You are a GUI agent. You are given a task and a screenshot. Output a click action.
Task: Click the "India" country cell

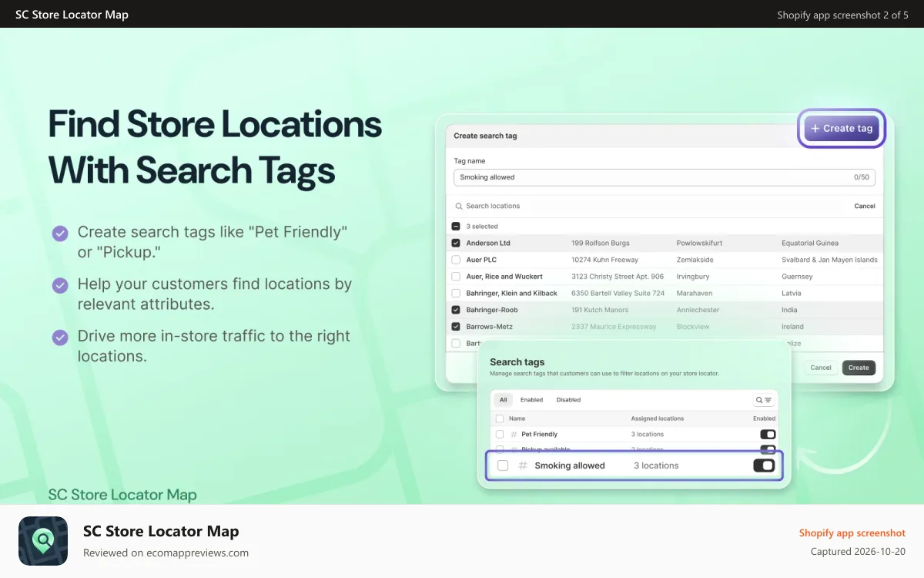point(789,310)
